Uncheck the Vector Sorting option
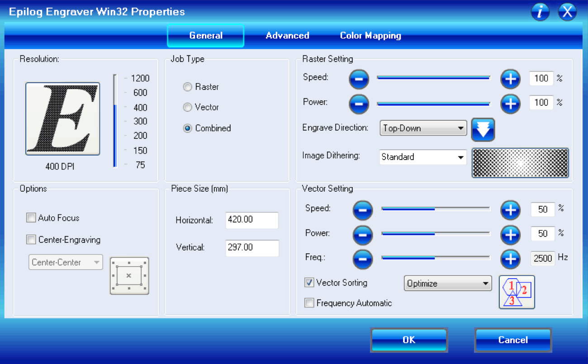Image resolution: width=588 pixels, height=364 pixels. [309, 282]
